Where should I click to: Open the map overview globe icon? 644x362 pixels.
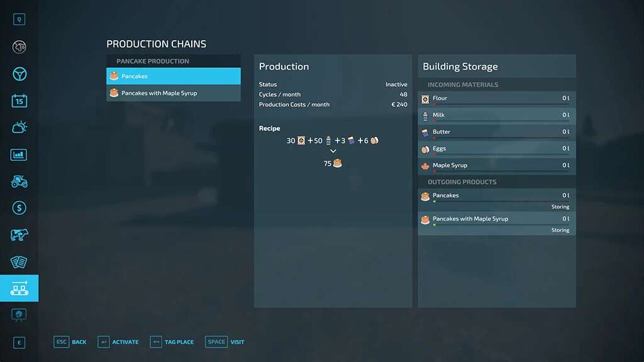[x=19, y=47]
